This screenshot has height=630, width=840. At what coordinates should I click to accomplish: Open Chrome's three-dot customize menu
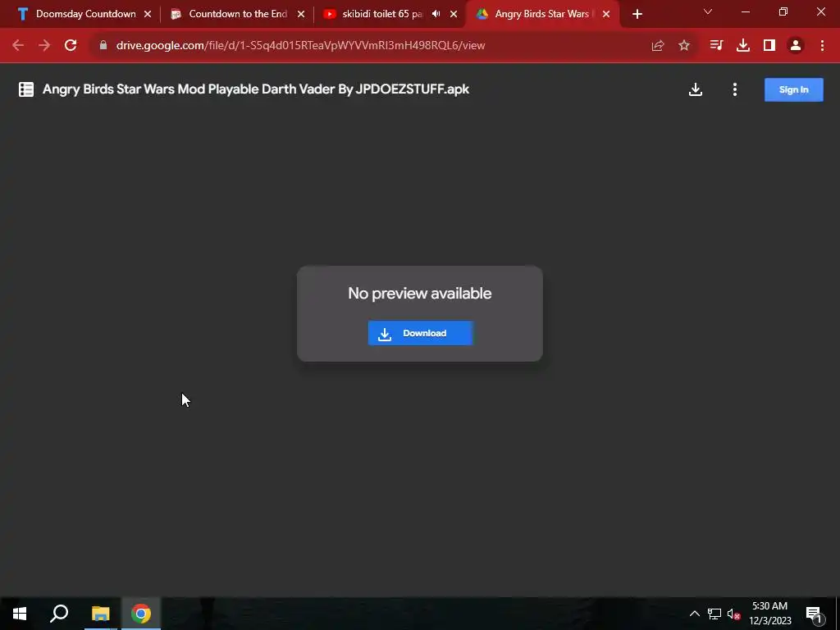tap(822, 45)
